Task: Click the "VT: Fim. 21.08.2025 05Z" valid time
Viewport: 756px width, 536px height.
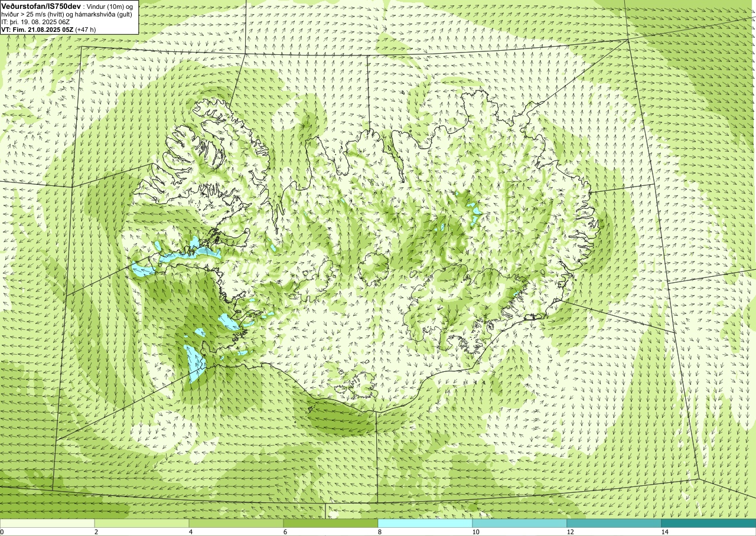Action: [38, 29]
